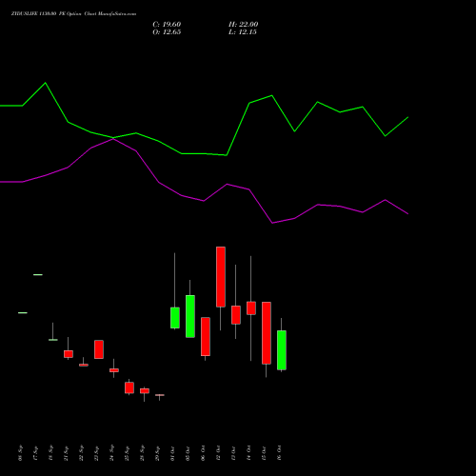Select the 25 Sep date label

tap(128, 453)
